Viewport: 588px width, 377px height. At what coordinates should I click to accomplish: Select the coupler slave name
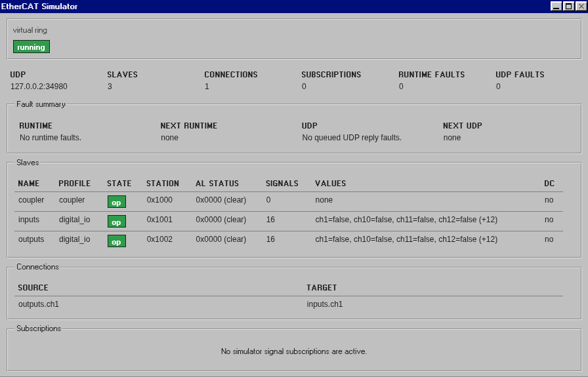(x=31, y=200)
